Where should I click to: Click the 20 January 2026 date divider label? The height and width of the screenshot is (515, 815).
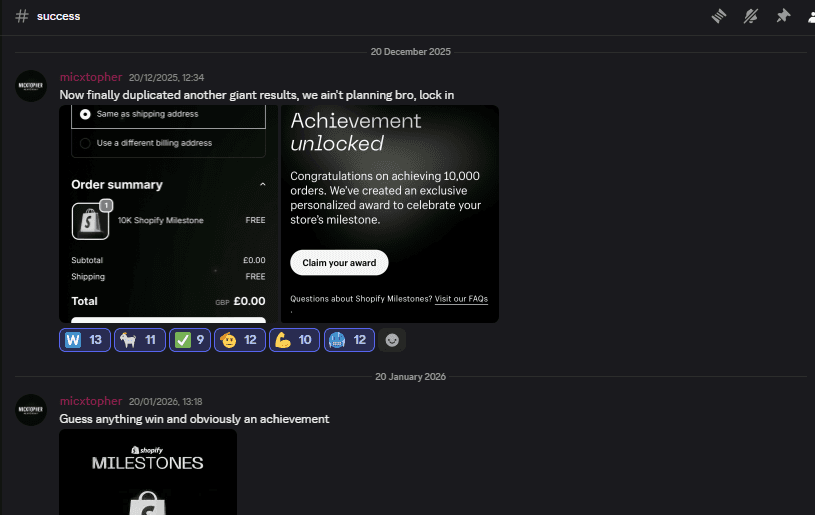click(411, 377)
